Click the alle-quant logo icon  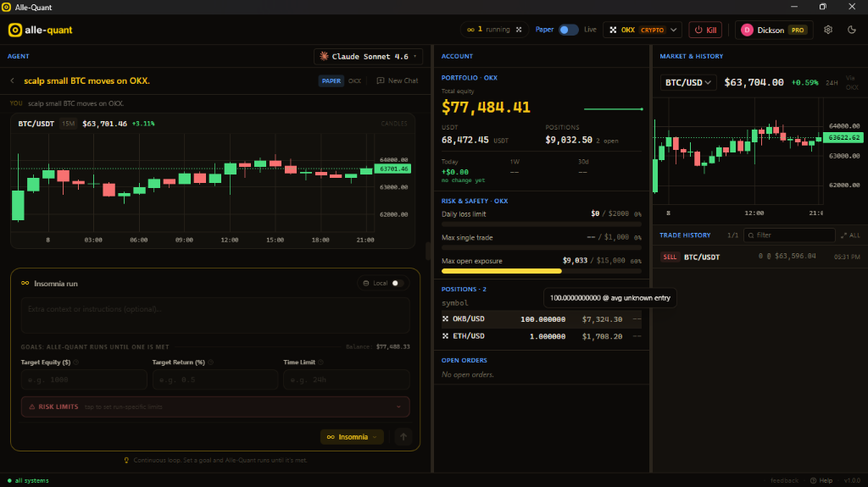pos(15,30)
